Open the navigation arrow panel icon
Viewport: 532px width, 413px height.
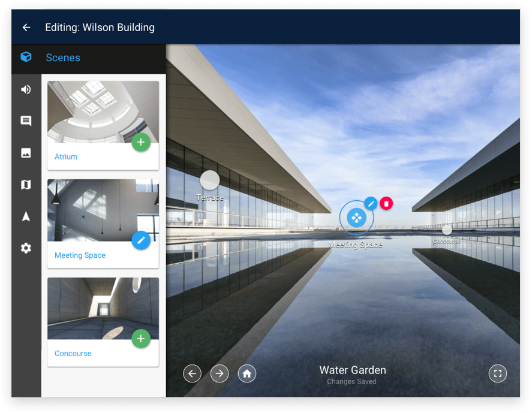(x=26, y=216)
